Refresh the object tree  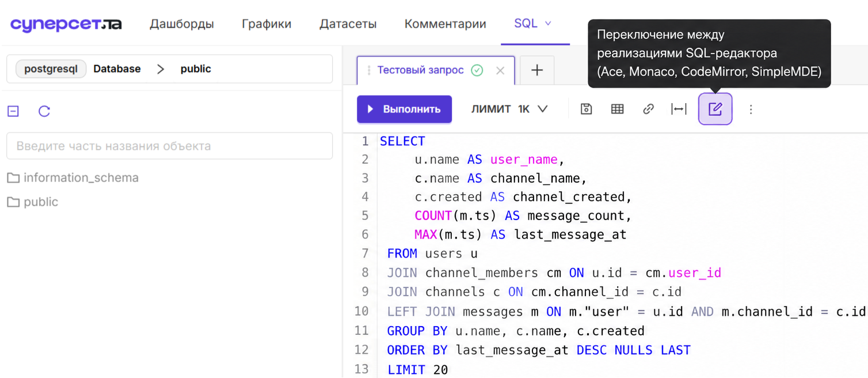(44, 111)
